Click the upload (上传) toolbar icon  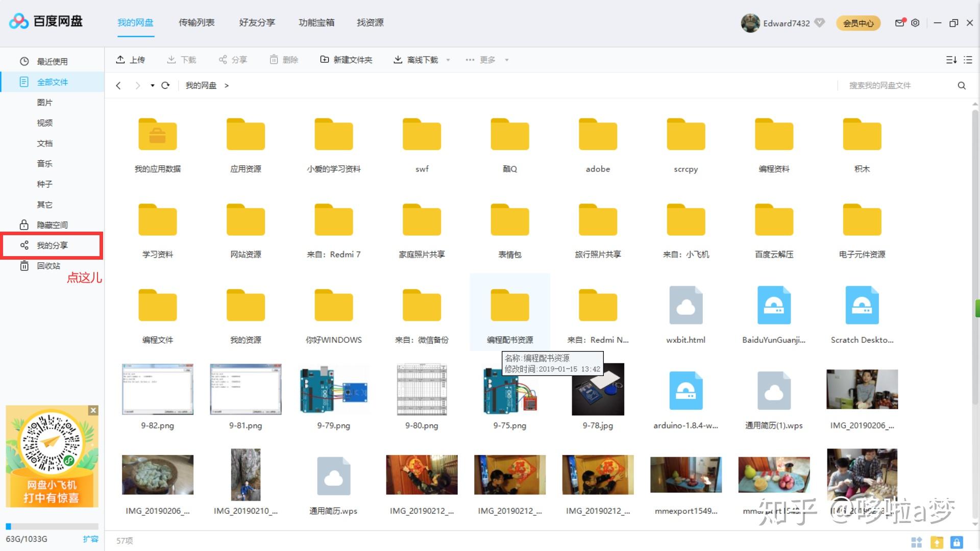tap(120, 60)
